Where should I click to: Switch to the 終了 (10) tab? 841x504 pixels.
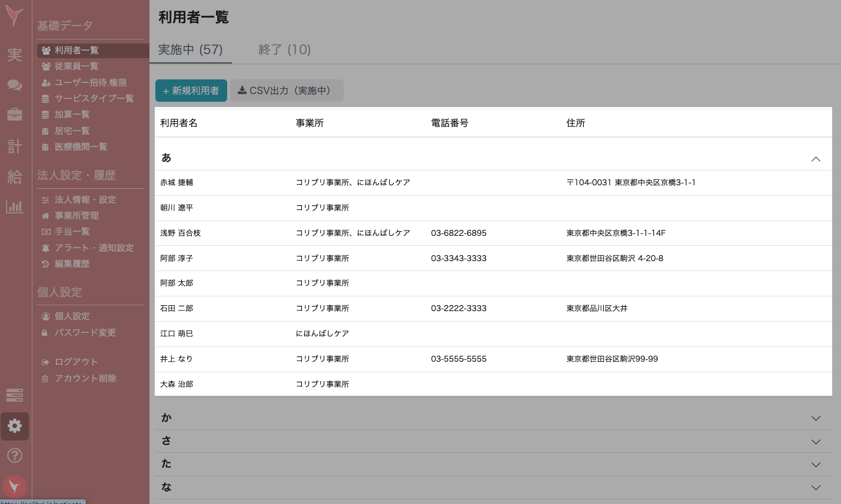pos(284,50)
